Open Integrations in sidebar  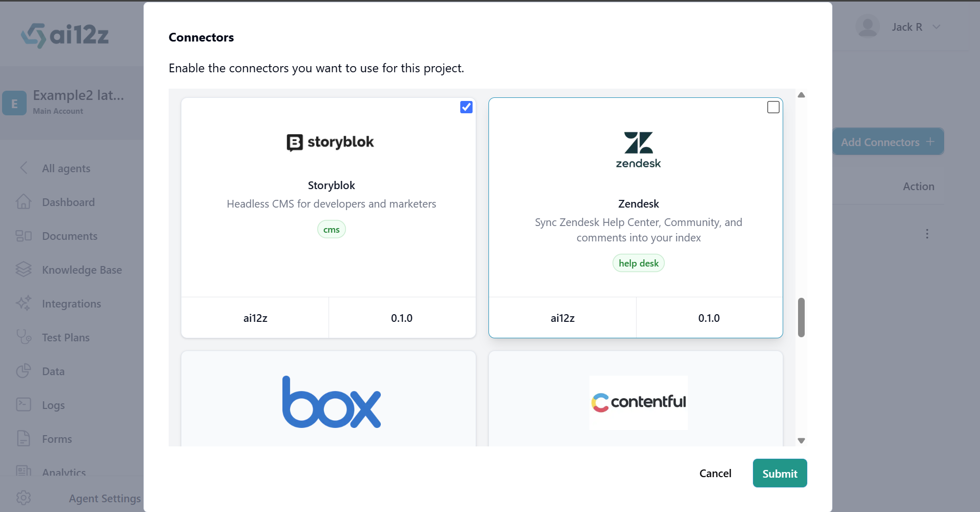[x=71, y=303]
